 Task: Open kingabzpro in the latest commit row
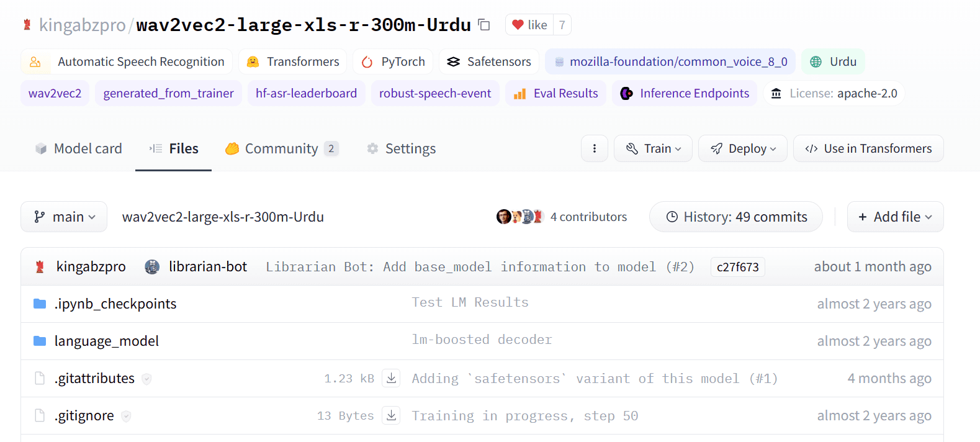(91, 267)
